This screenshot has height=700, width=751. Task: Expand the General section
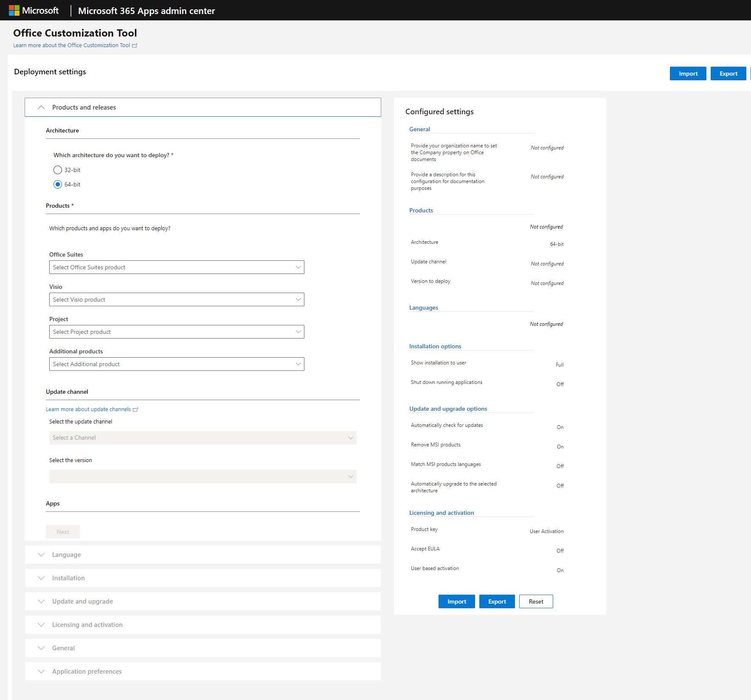coord(203,648)
